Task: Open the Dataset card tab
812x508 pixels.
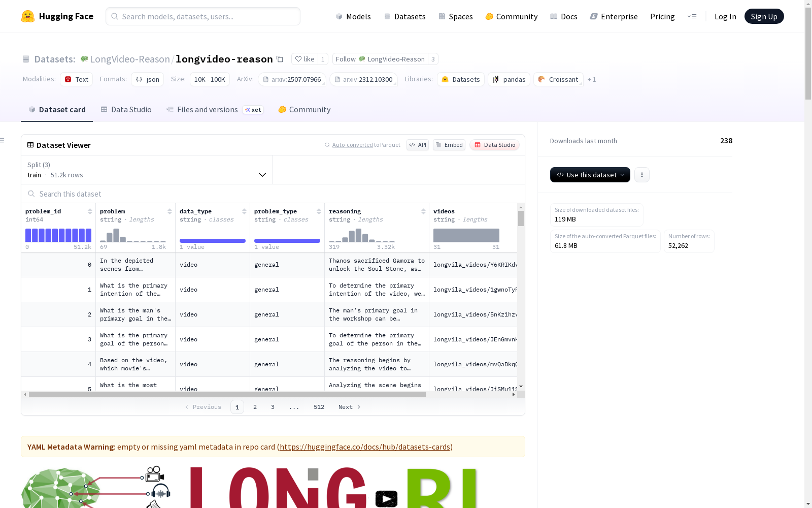Action: point(57,110)
